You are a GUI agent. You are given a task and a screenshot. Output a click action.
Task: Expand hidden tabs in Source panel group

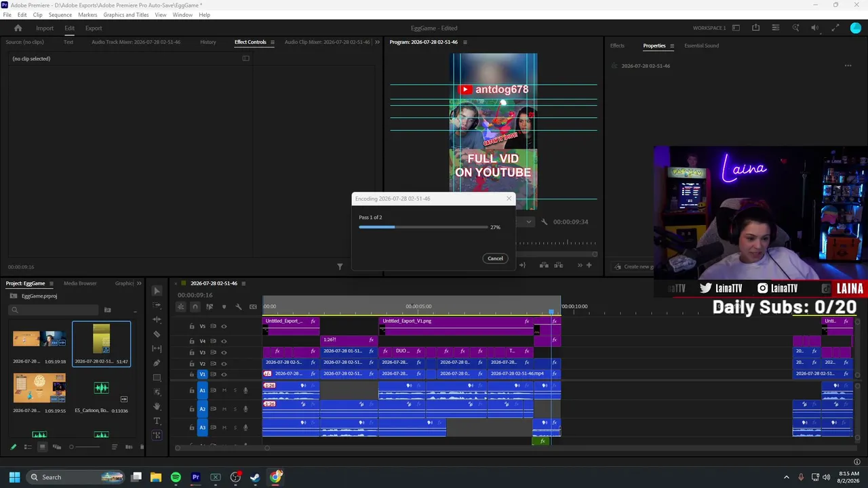[x=377, y=42]
